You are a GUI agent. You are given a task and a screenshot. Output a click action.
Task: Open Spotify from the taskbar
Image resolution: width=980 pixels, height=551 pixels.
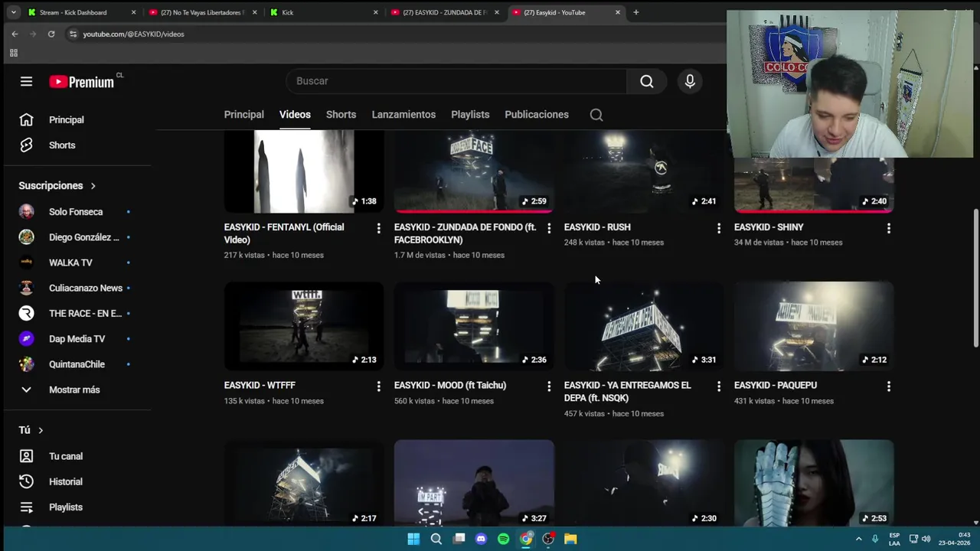(503, 539)
